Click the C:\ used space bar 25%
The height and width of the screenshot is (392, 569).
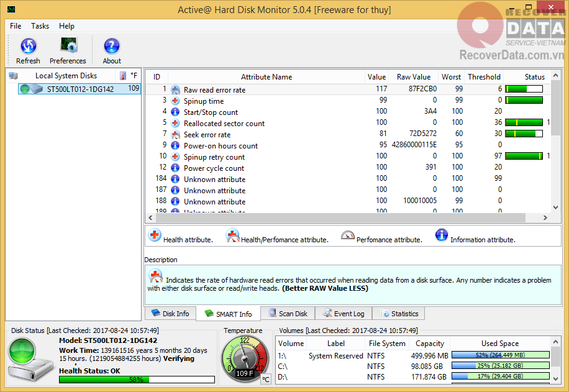(x=501, y=365)
